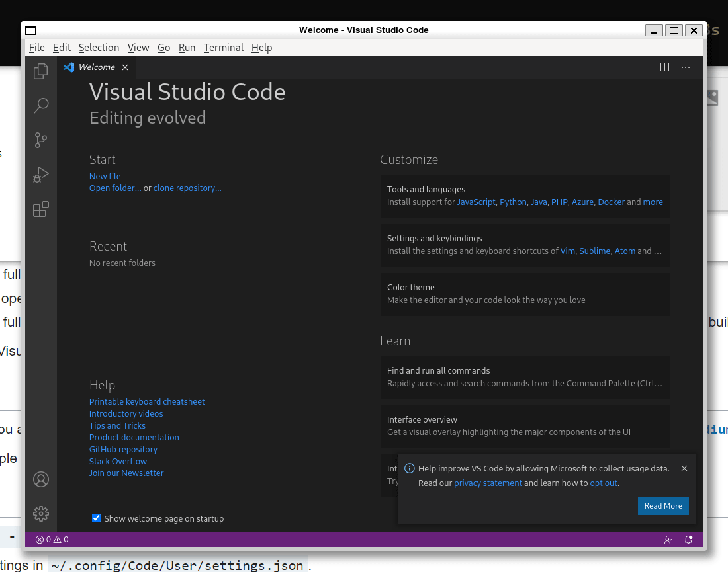
Task: Click the New file link
Action: tap(105, 177)
